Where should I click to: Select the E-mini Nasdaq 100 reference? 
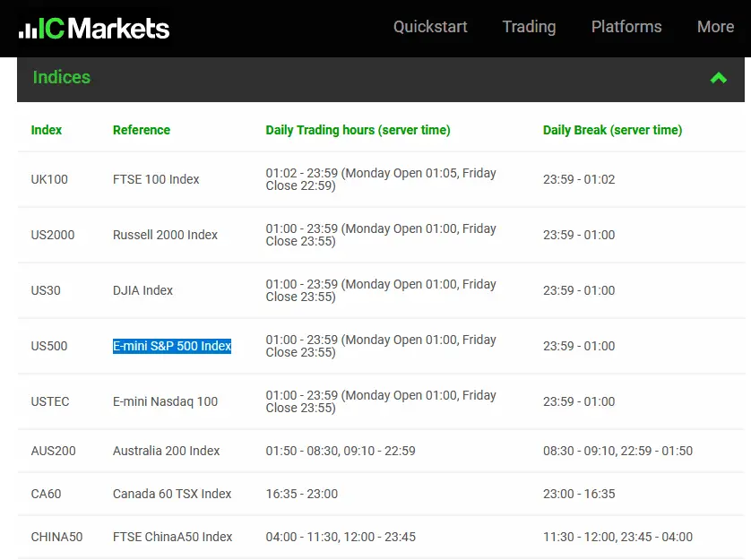coord(165,401)
